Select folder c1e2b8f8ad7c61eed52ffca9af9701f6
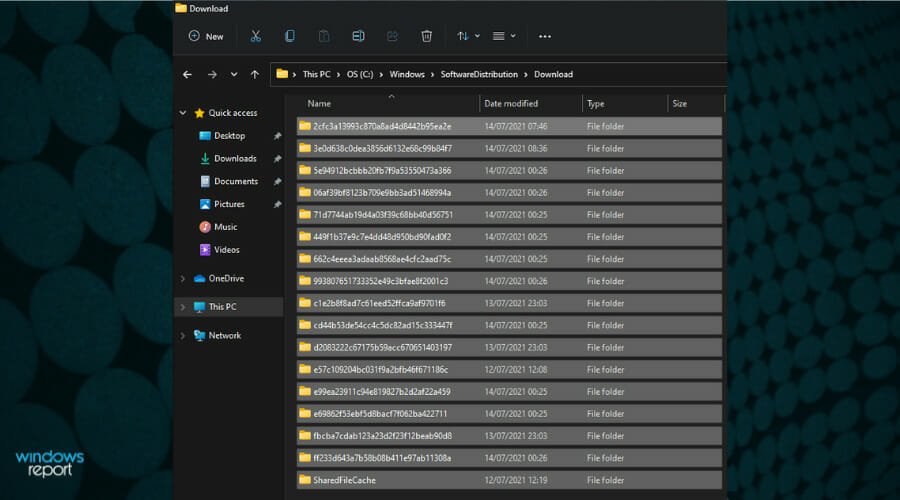900x500 pixels. click(509, 303)
